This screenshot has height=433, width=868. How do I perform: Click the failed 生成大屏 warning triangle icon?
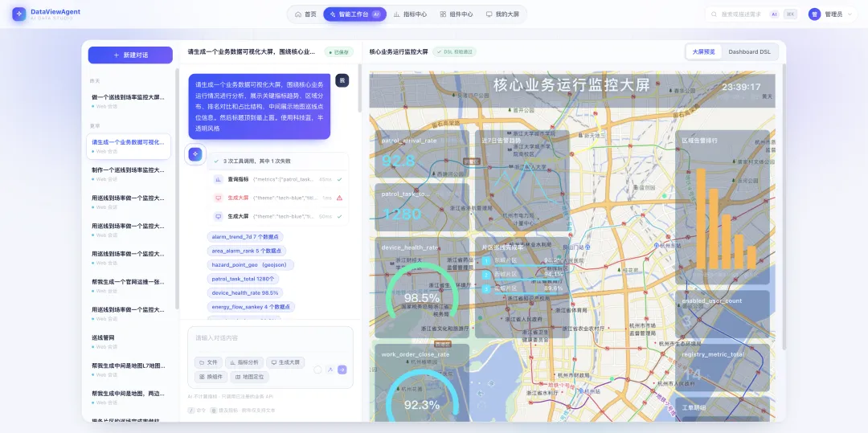[339, 198]
